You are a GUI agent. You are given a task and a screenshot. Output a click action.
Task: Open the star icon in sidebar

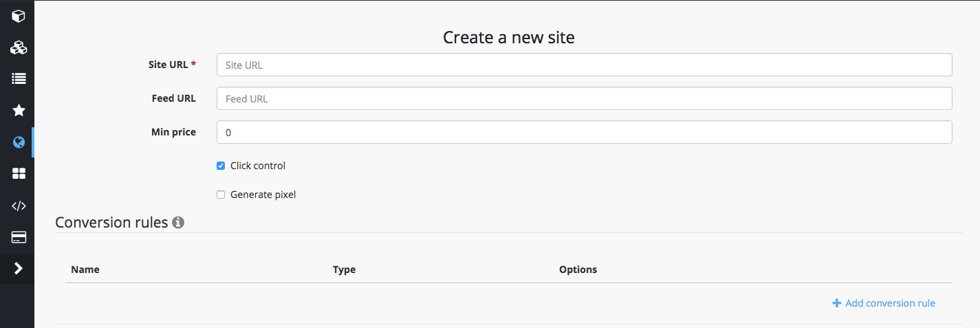(19, 111)
